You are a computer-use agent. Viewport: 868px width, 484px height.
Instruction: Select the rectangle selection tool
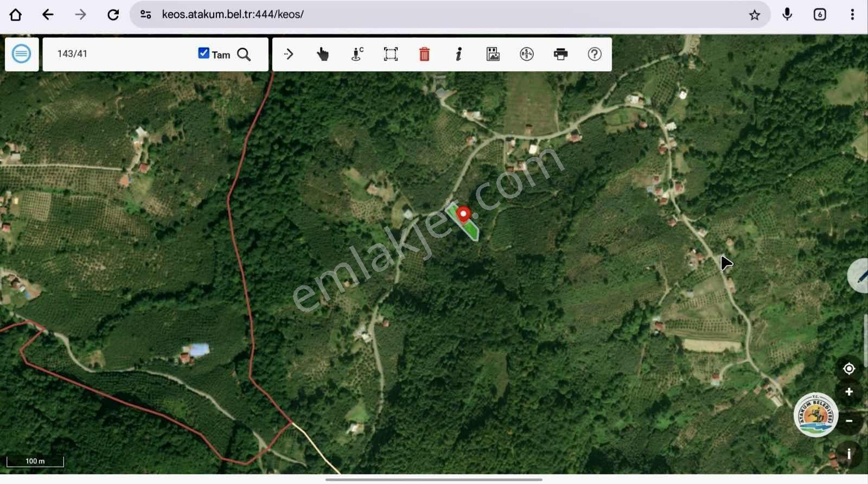(x=391, y=54)
